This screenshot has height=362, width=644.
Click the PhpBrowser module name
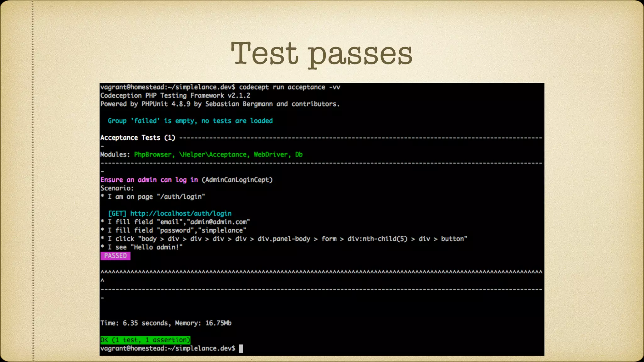pos(153,155)
